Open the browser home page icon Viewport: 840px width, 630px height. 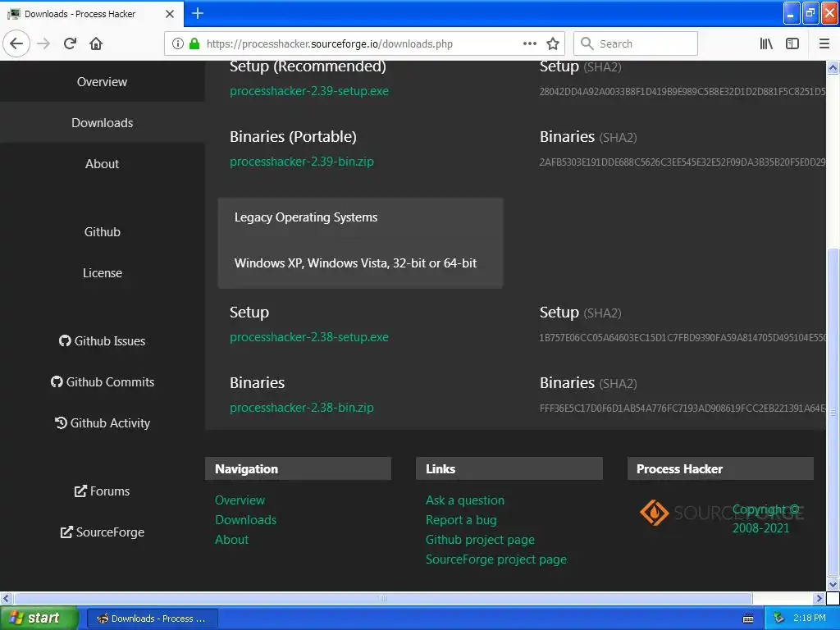click(x=96, y=43)
